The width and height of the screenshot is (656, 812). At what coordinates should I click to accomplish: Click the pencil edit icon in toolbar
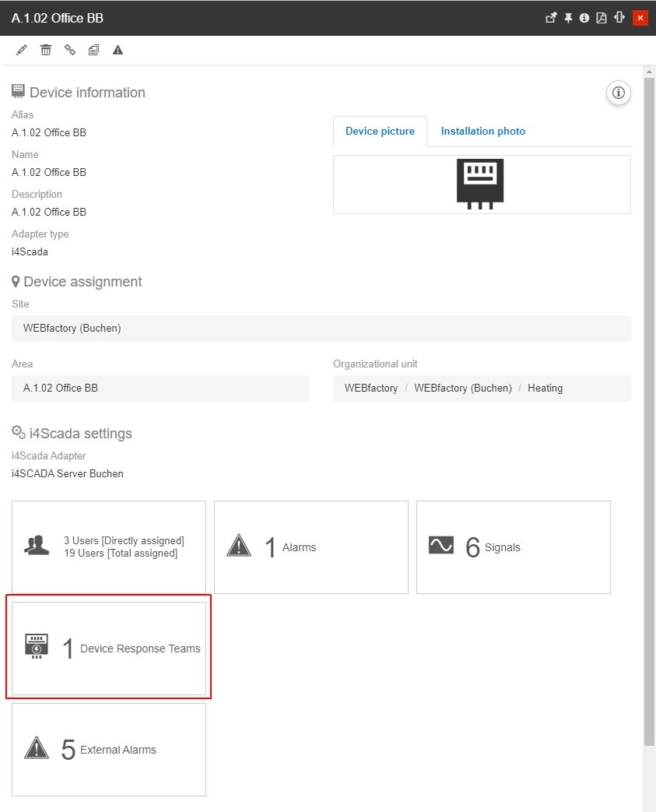[22, 50]
